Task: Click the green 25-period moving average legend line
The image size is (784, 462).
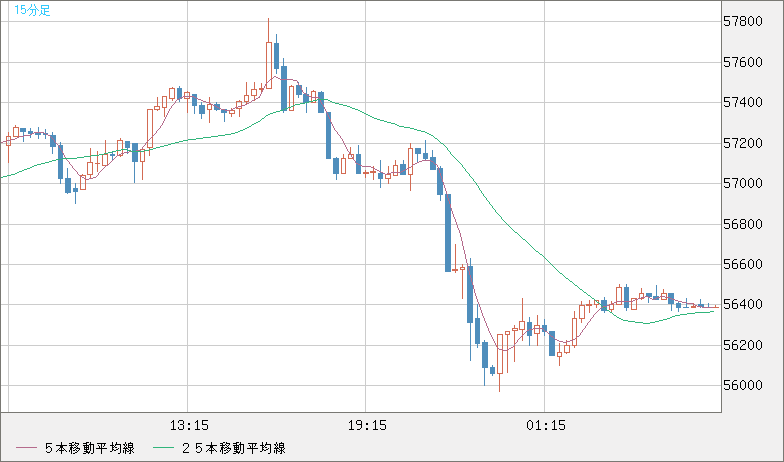Action: click(163, 448)
